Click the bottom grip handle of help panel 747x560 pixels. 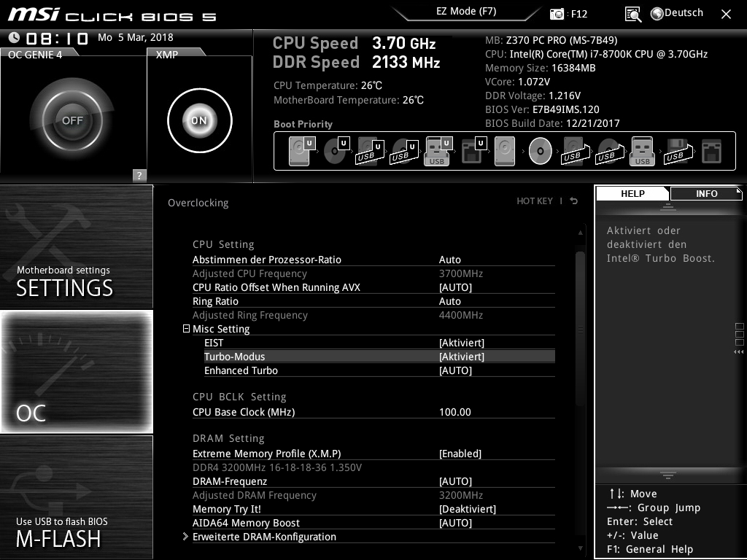[x=668, y=475]
